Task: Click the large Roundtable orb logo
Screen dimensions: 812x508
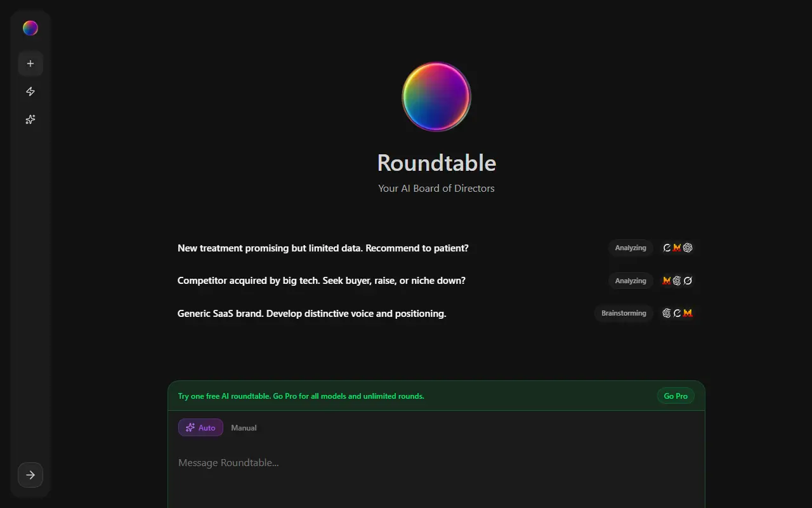Action: 436,97
